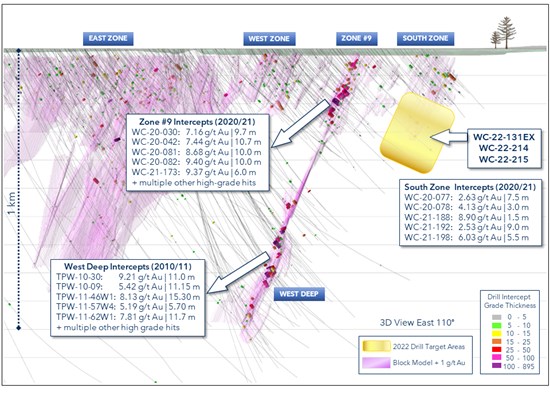
Task: Click the tree illustration at surface
Action: click(x=504, y=33)
